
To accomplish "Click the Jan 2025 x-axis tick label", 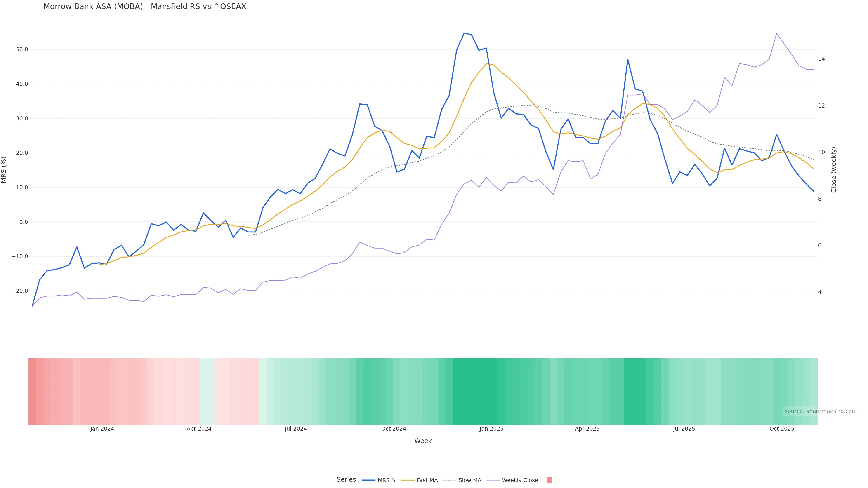I will click(x=491, y=429).
